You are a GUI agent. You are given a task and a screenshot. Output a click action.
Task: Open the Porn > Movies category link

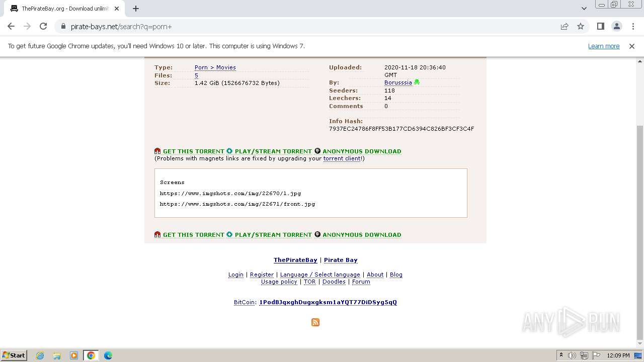point(215,67)
